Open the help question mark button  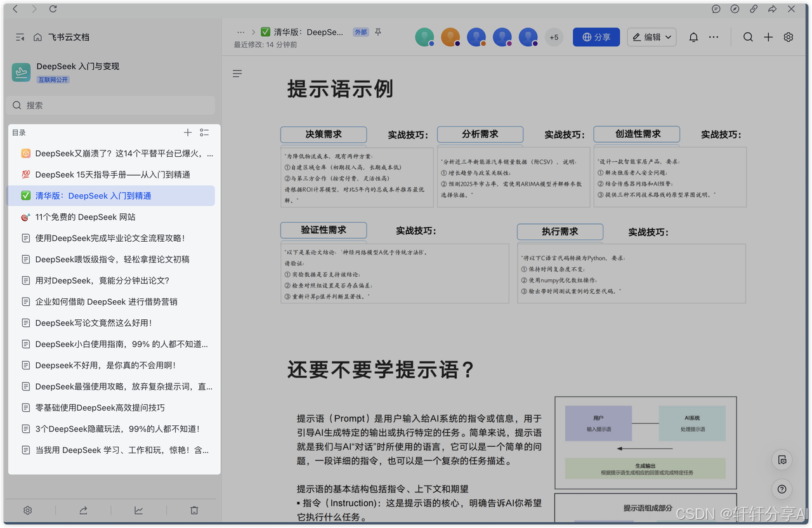pos(782,489)
